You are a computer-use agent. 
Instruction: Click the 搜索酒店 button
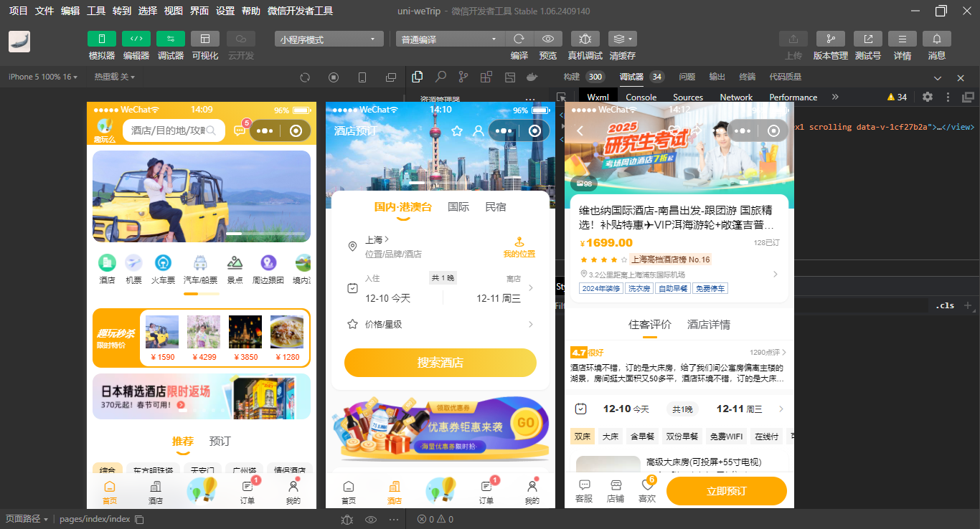pyautogui.click(x=440, y=363)
